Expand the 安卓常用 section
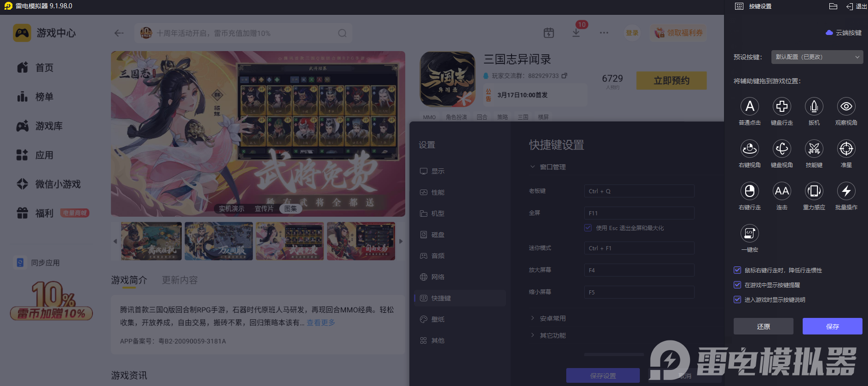This screenshot has width=868, height=386. click(548, 318)
